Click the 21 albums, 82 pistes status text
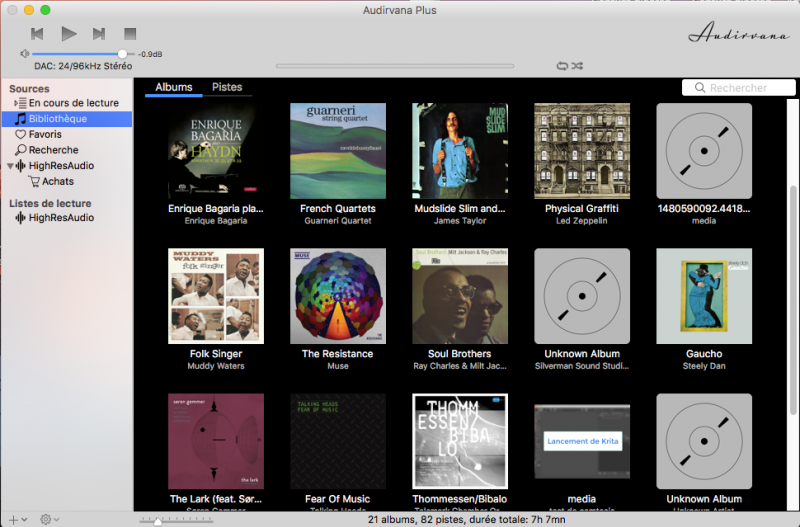 [x=466, y=519]
